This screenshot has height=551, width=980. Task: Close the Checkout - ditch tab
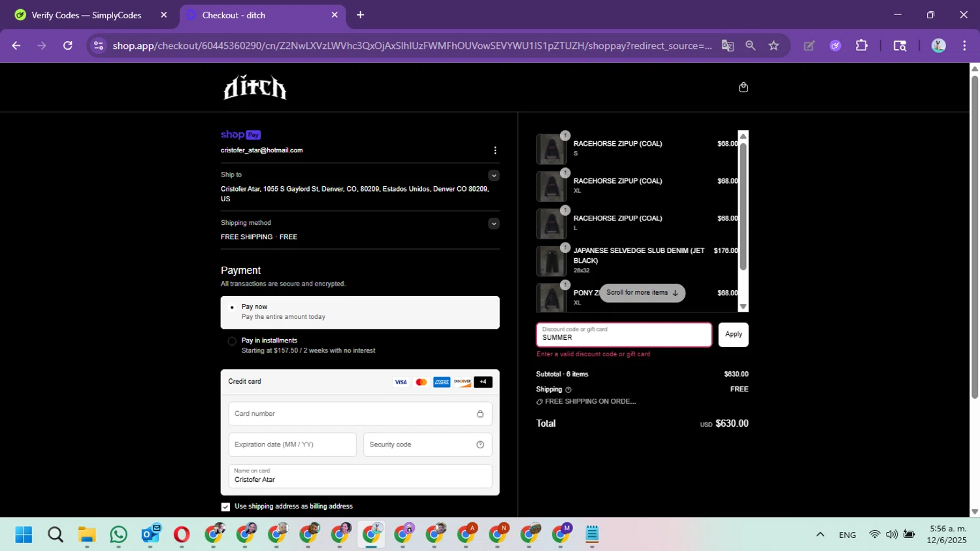point(335,15)
